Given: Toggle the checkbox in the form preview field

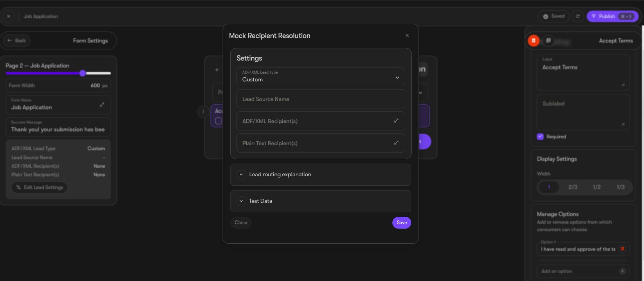Looking at the screenshot, I should pos(218,121).
